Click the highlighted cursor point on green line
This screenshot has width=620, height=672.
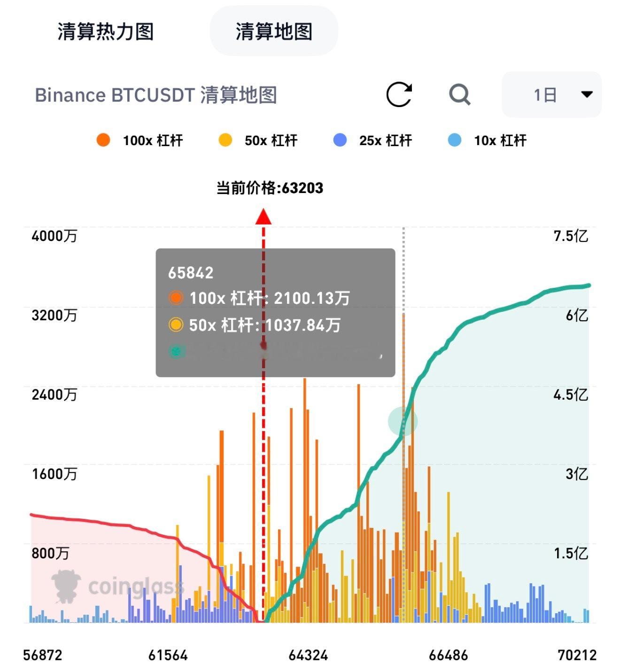click(x=403, y=421)
